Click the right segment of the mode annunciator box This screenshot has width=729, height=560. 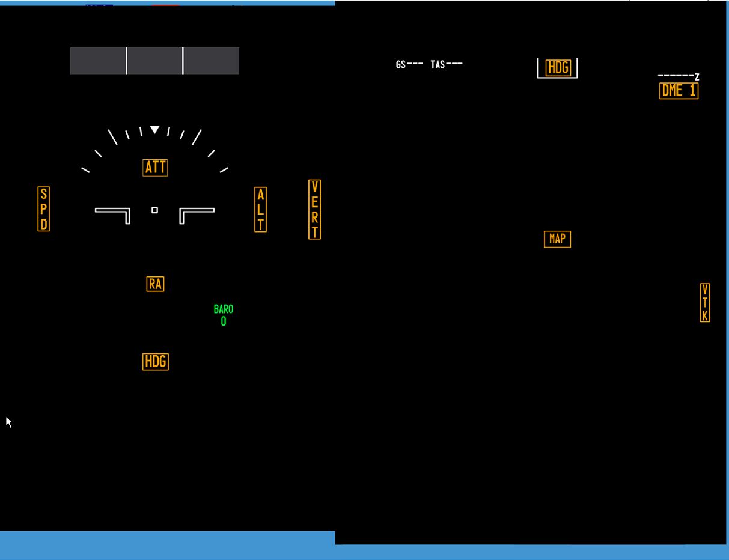coord(211,61)
